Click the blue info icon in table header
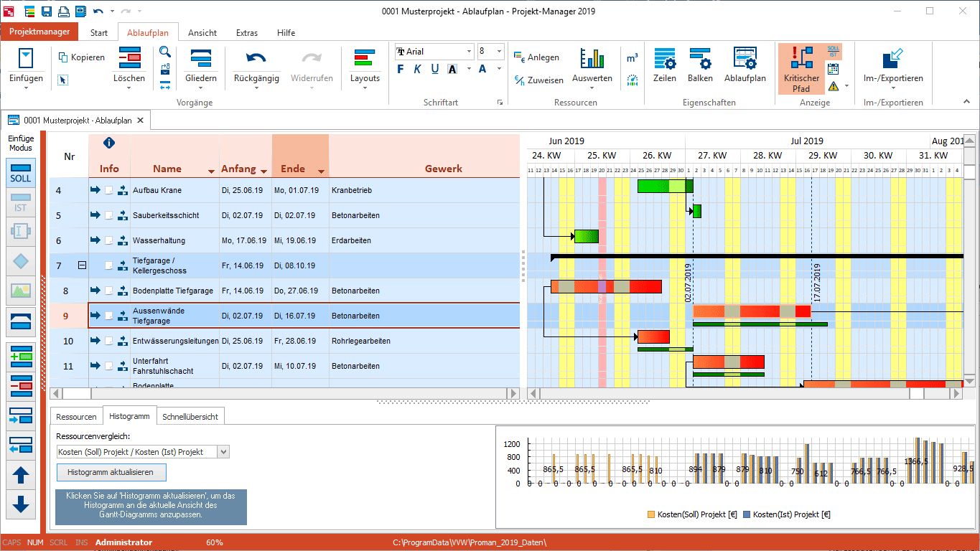980x551 pixels. [x=109, y=143]
